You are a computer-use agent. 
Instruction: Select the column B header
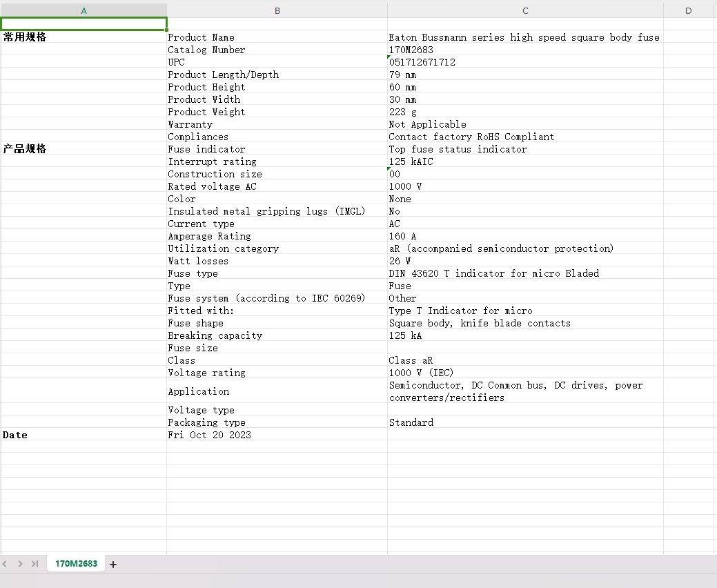click(277, 10)
